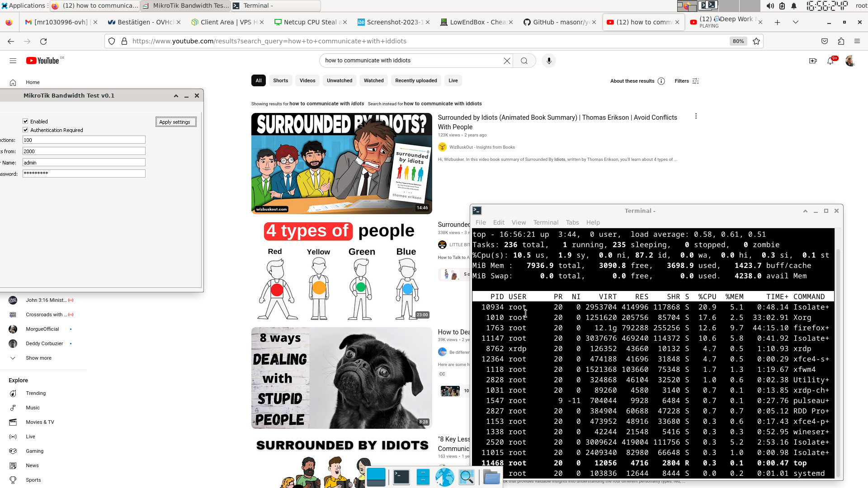Viewport: 868px width, 488px height.
Task: Open power manager battery icon
Action: (782, 6)
